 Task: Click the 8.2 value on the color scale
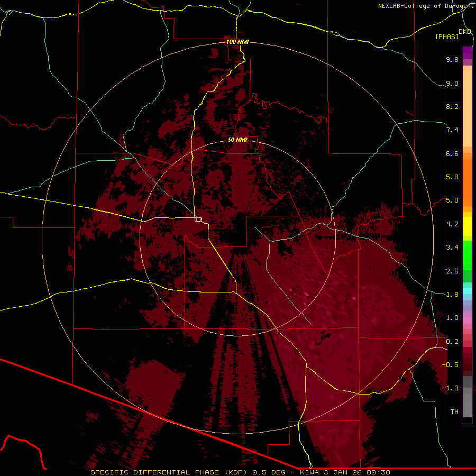tap(452, 106)
